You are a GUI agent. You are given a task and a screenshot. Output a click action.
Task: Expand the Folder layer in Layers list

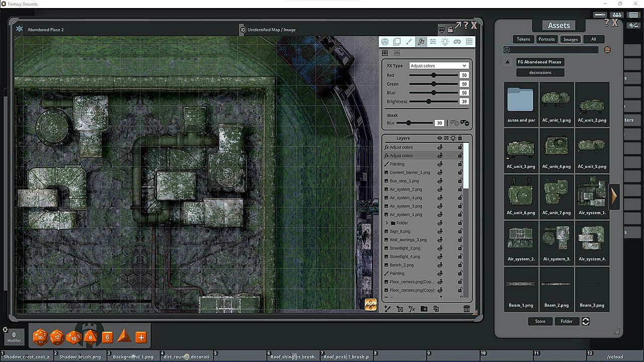[x=387, y=223]
